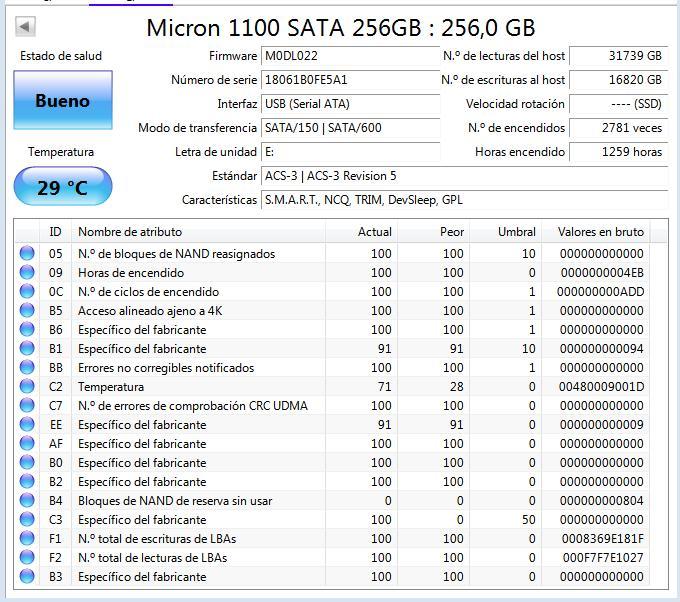This screenshot has height=602, width=680.
Task: Click the status orb for Temperatura C2
Action: pyautogui.click(x=27, y=386)
